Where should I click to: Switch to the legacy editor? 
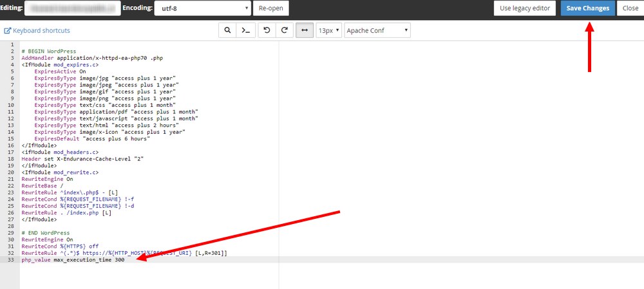tap(525, 8)
